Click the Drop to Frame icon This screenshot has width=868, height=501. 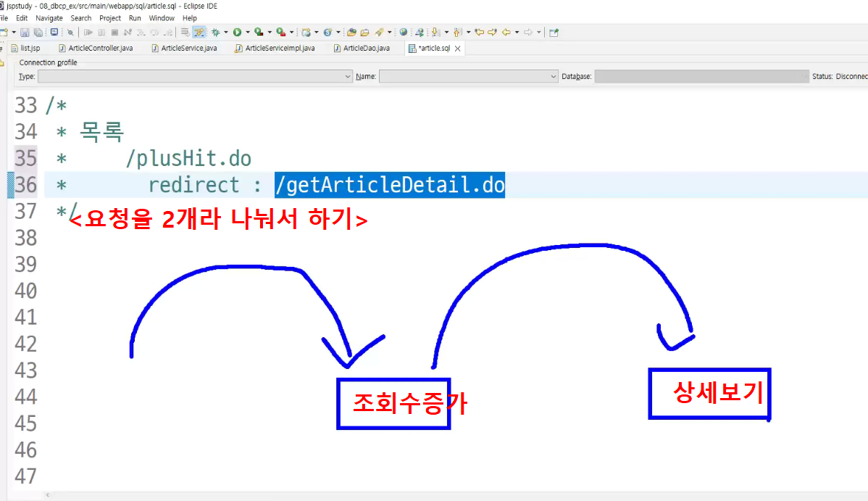185,32
